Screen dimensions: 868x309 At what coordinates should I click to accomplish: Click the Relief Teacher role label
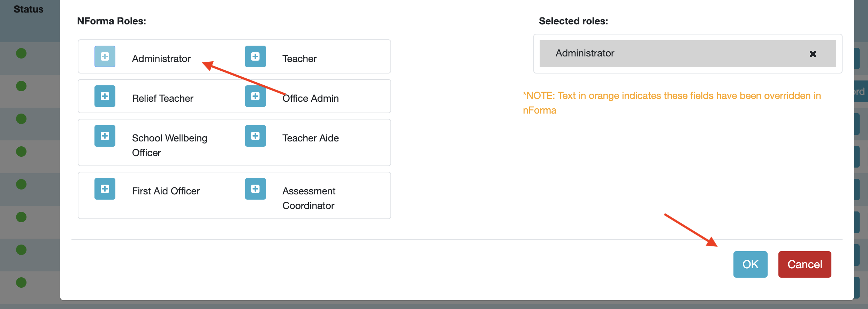pyautogui.click(x=162, y=98)
